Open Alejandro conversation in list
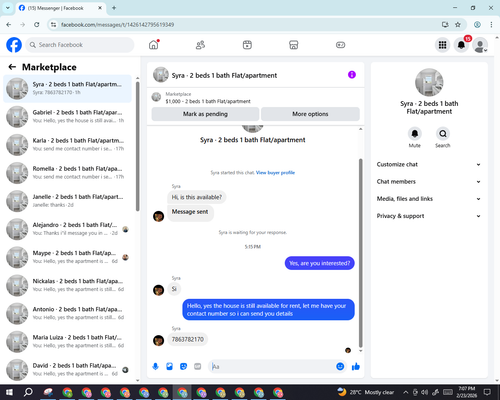500x400 pixels. click(x=67, y=229)
